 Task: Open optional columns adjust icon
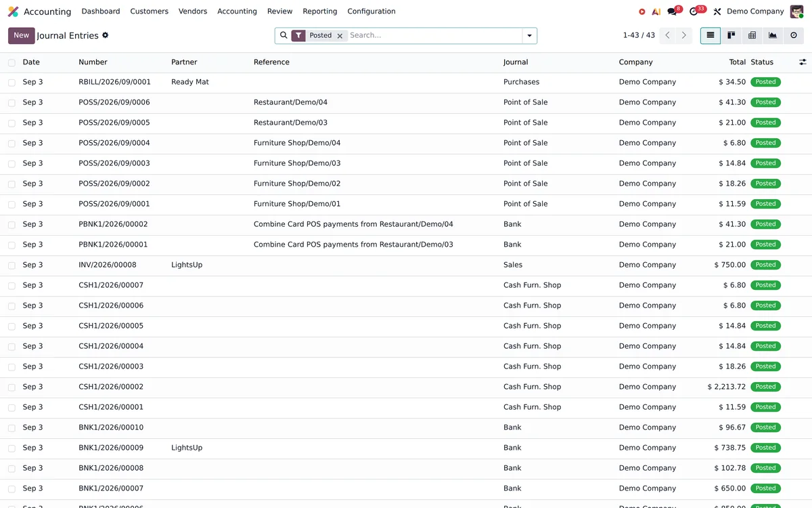[x=803, y=62]
